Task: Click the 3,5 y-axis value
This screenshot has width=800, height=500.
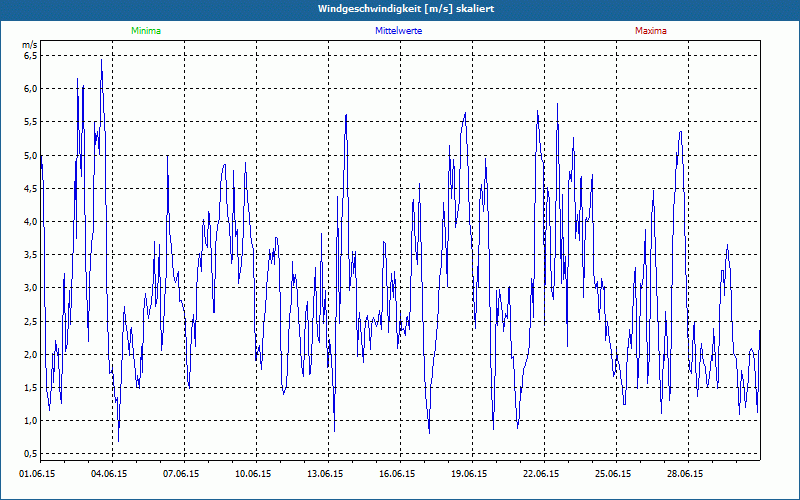Action: pyautogui.click(x=31, y=255)
